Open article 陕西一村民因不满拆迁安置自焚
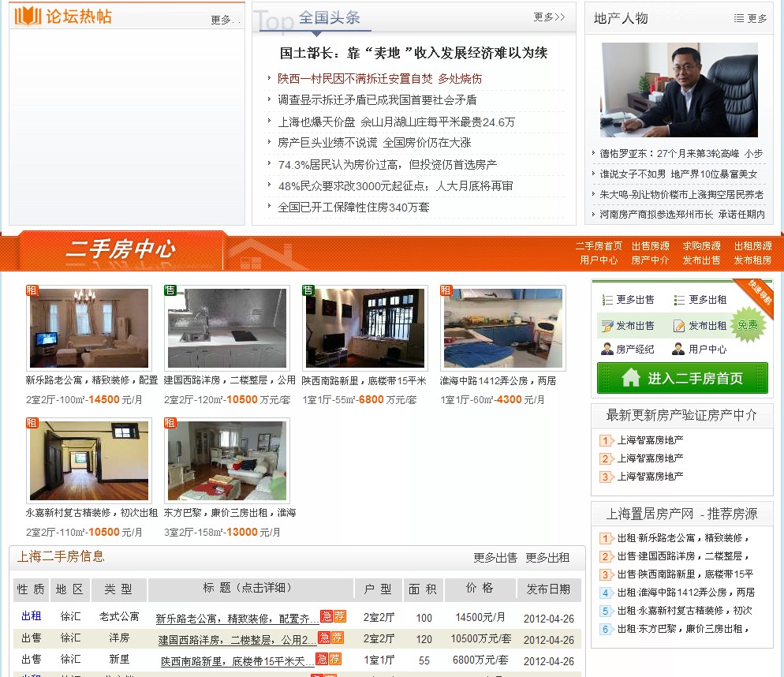 (x=379, y=79)
